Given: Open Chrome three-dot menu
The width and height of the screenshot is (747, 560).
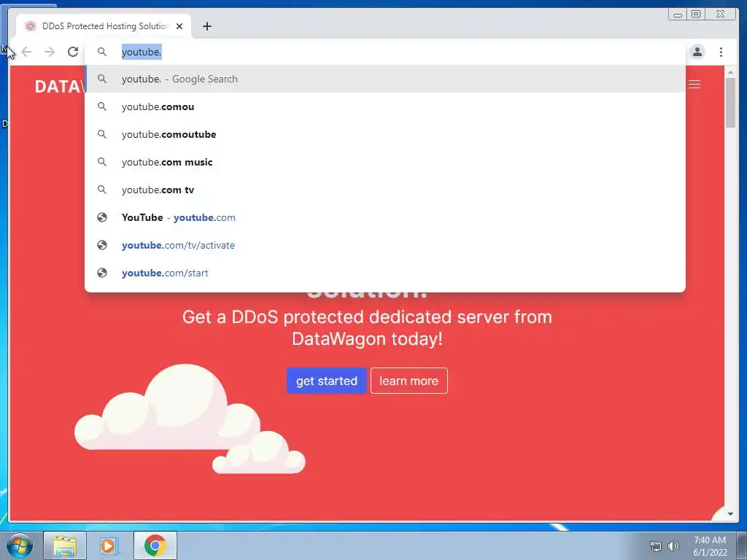Looking at the screenshot, I should click(x=721, y=52).
